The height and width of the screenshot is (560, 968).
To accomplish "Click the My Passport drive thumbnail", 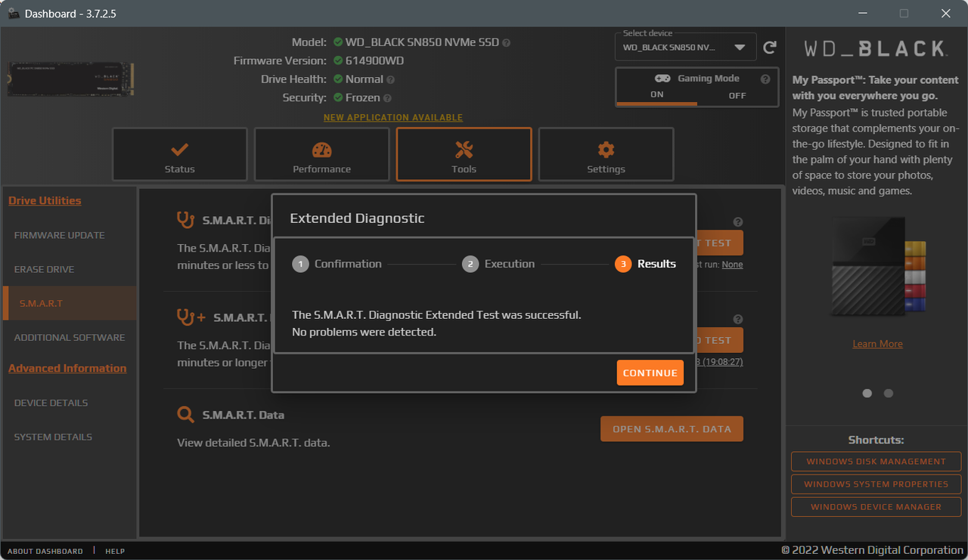I will (876, 266).
